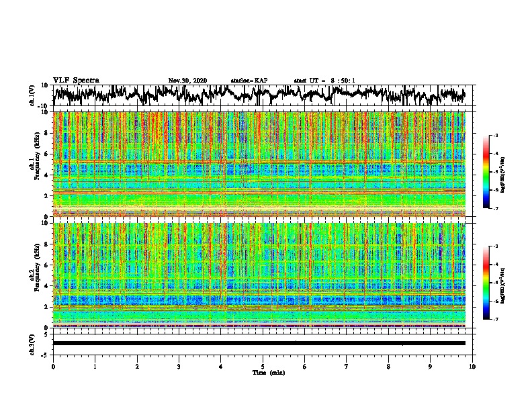
Task: Click the time axis end label "10"
Action: (472, 367)
